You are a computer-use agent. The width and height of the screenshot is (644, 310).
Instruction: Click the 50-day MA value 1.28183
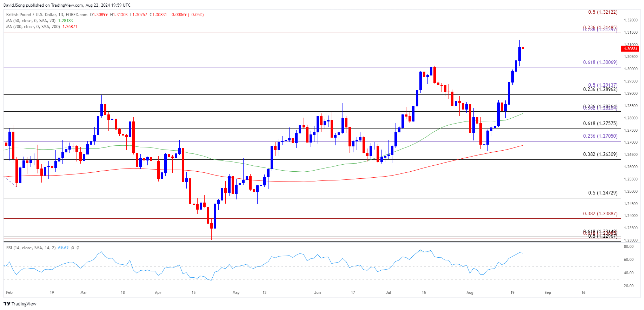click(x=66, y=21)
